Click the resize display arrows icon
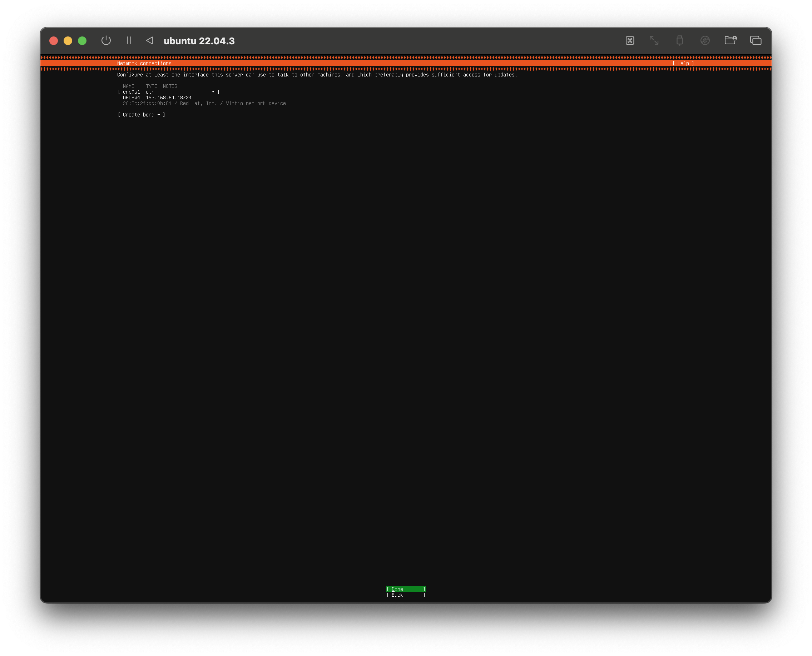The width and height of the screenshot is (812, 656). click(654, 40)
